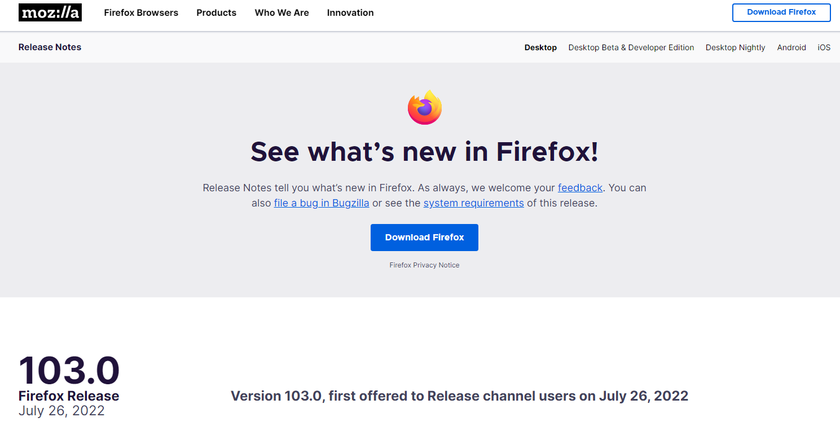Open the file a bug in Bugzilla link
This screenshot has width=840, height=426.
pos(321,203)
